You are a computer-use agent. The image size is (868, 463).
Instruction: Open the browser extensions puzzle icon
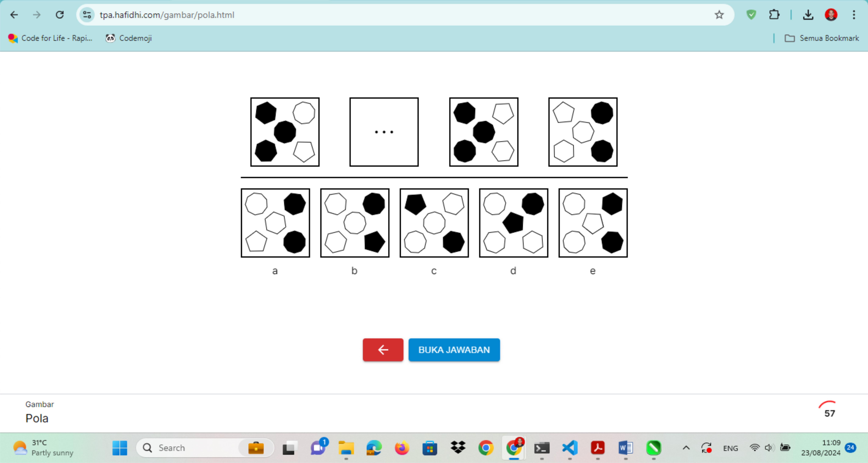(774, 15)
